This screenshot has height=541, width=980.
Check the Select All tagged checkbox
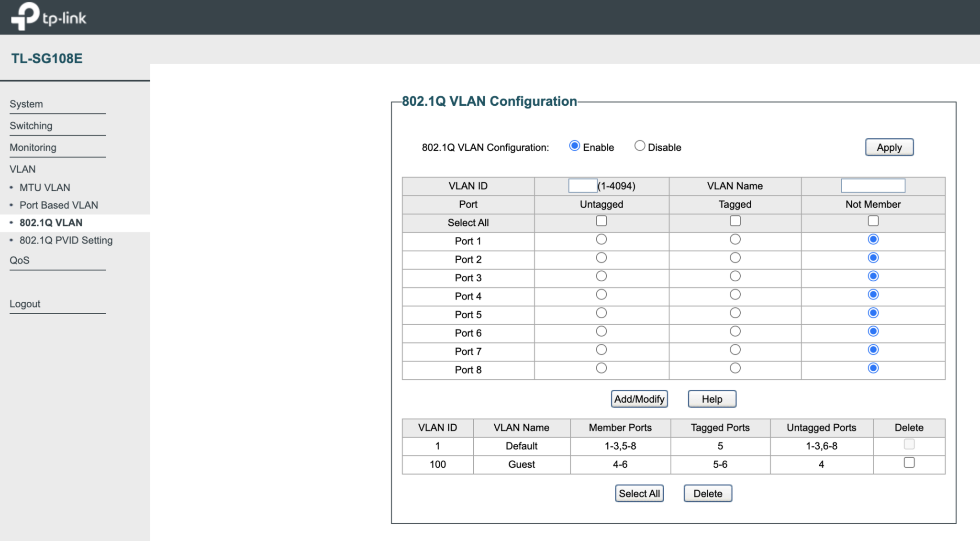pyautogui.click(x=735, y=222)
